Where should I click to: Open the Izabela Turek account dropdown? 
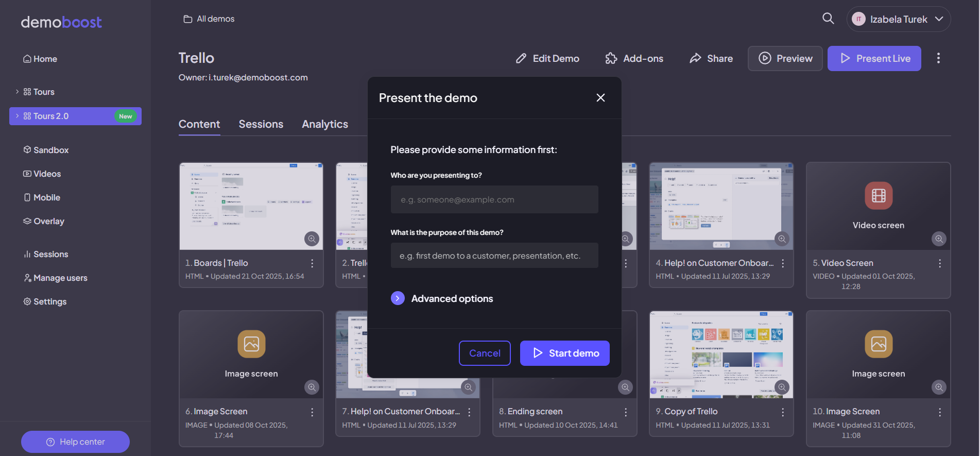[x=899, y=19]
